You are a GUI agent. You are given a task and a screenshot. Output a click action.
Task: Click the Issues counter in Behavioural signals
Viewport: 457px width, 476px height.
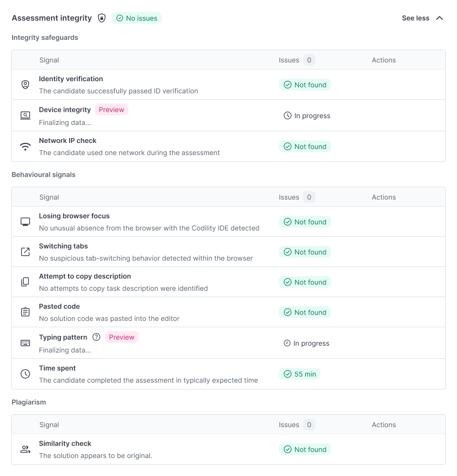point(310,197)
